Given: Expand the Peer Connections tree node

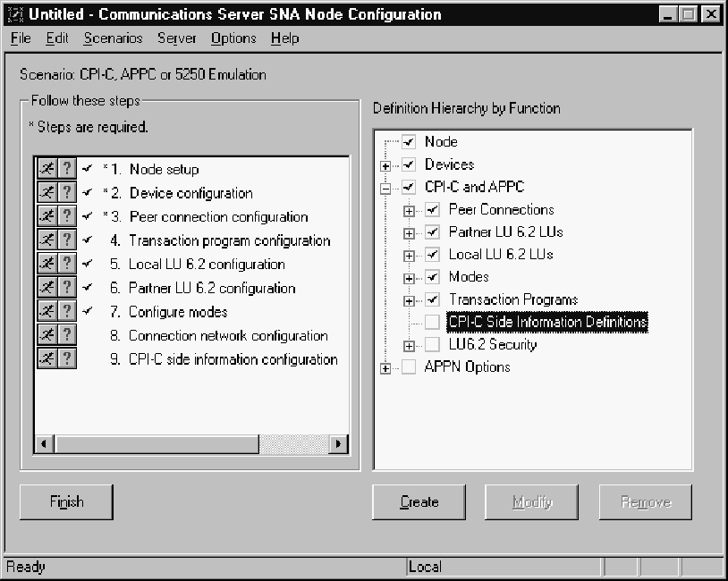Looking at the screenshot, I should pyautogui.click(x=409, y=211).
